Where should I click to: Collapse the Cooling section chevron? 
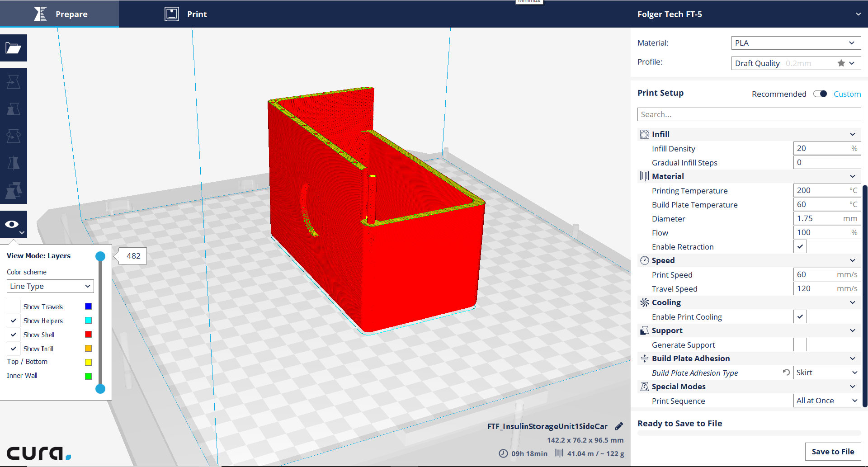[853, 302]
